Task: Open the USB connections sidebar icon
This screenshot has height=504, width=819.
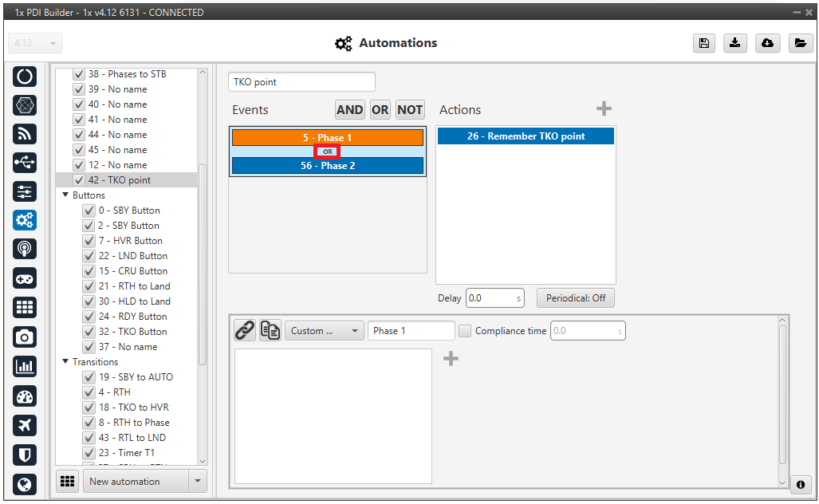Action: pyautogui.click(x=25, y=162)
